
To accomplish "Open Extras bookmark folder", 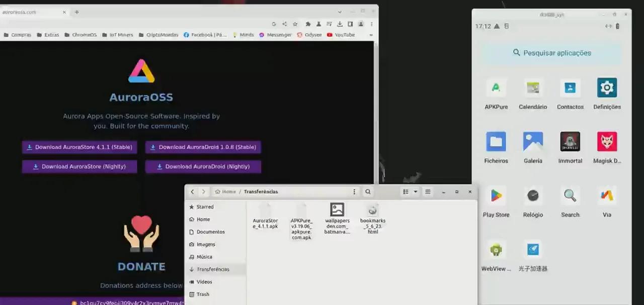I will pos(48,35).
